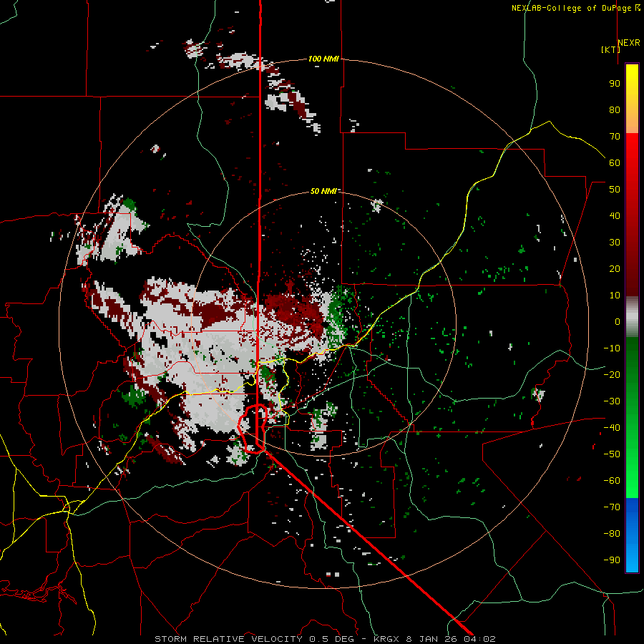Image resolution: width=644 pixels, height=644 pixels.
Task: Click the "50 NMI" range ring label
Action: [x=323, y=191]
